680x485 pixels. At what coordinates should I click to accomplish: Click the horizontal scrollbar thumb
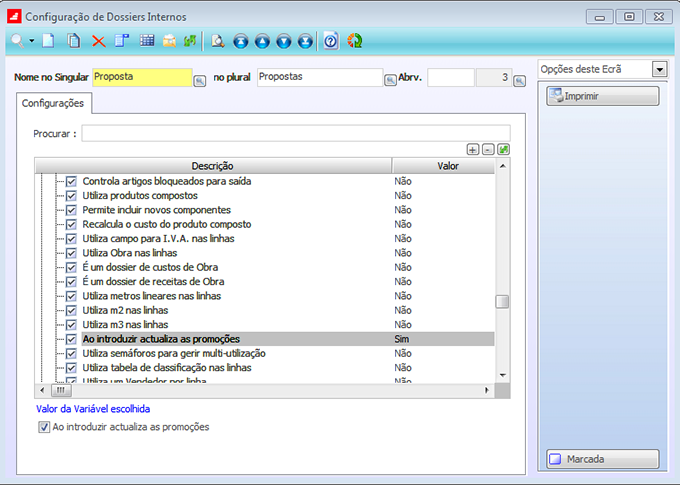(61, 390)
